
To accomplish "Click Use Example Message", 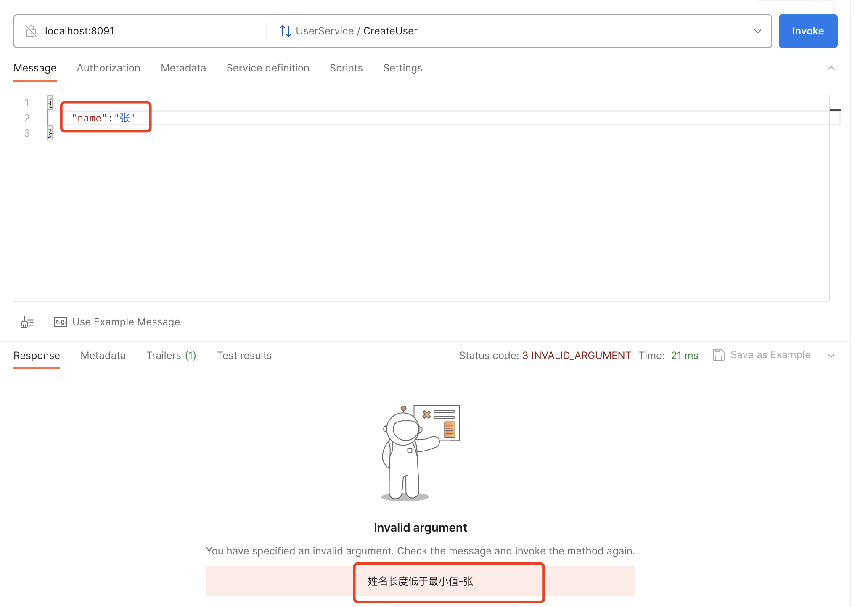I will coord(126,322).
